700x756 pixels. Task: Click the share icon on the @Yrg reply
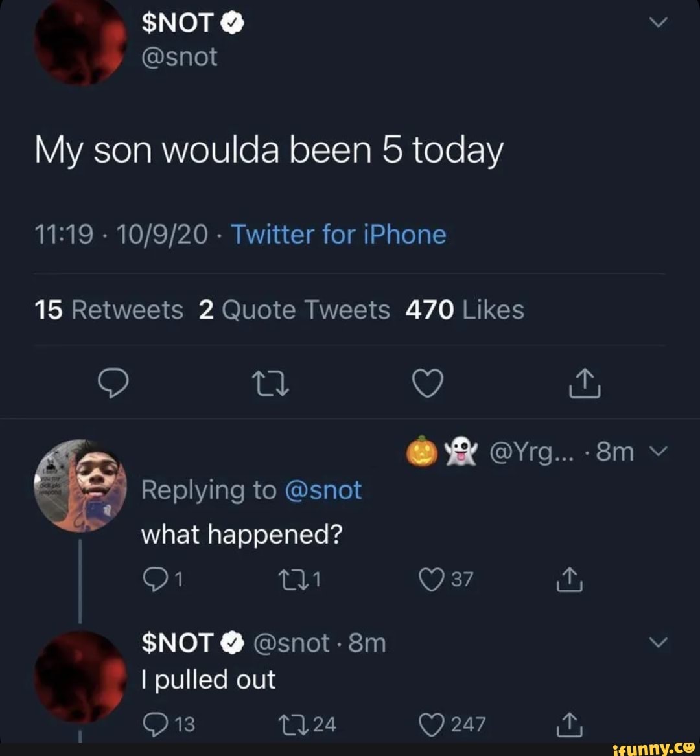(x=569, y=580)
